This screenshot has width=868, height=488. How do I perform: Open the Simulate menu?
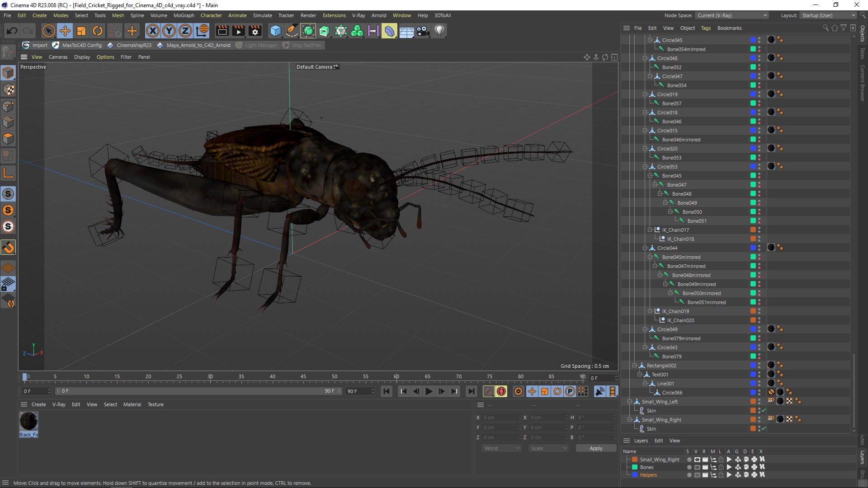pos(262,15)
